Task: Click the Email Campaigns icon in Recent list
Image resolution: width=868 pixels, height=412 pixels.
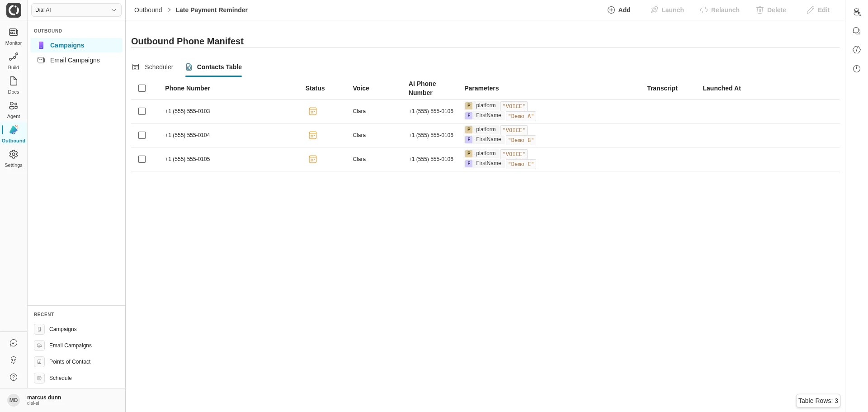Action: coord(39,346)
